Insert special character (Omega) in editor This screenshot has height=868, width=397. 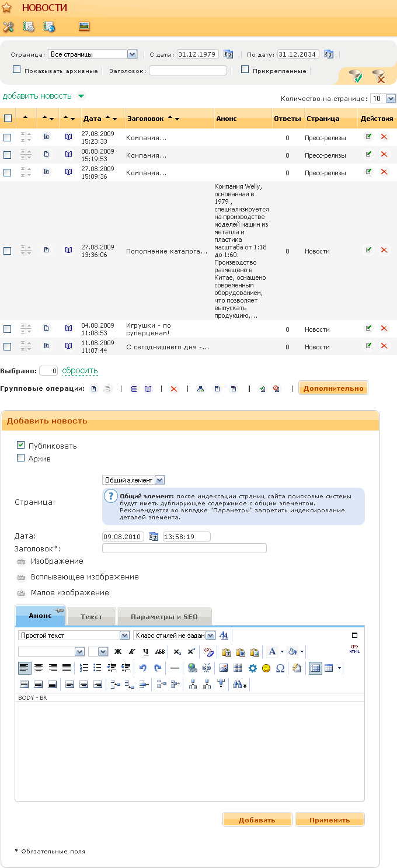tap(280, 668)
